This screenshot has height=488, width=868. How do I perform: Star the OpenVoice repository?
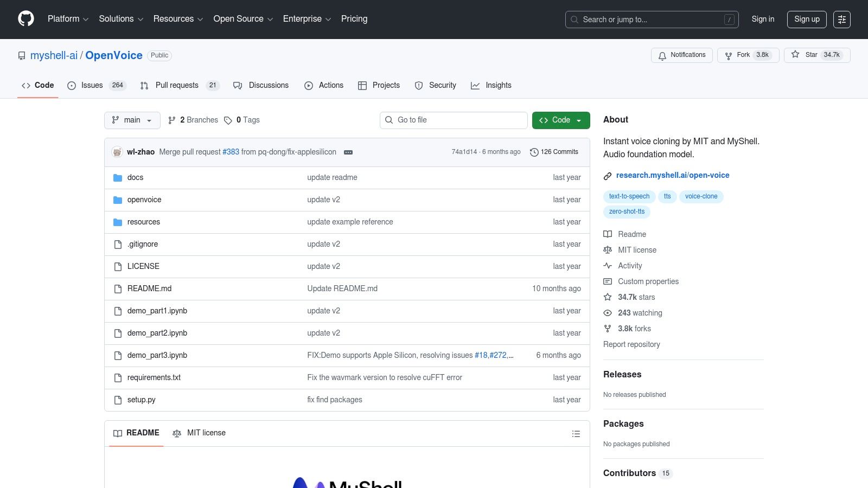click(x=816, y=55)
